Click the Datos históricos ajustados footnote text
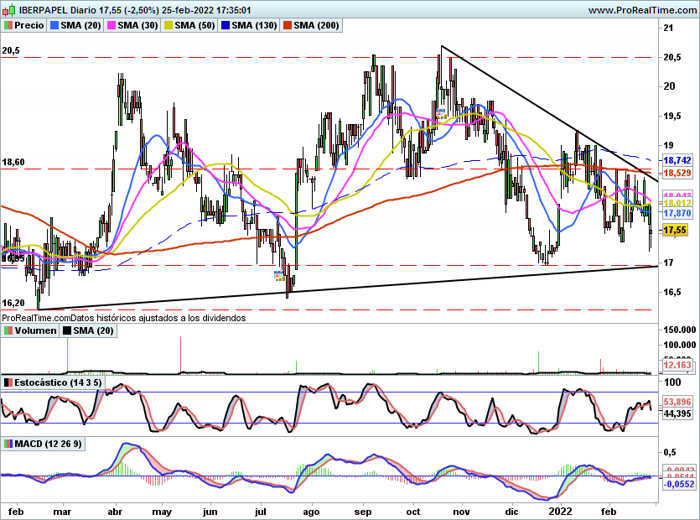This screenshot has width=700, height=520. click(x=158, y=318)
